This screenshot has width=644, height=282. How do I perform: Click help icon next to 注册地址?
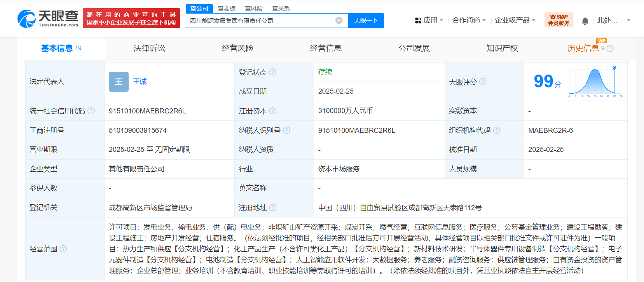point(273,207)
